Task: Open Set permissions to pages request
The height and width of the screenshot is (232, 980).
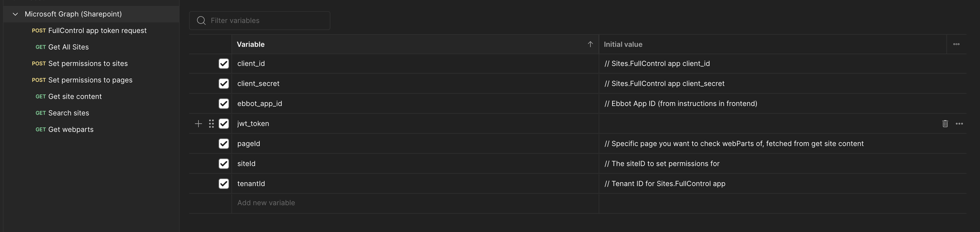Action: coord(90,80)
